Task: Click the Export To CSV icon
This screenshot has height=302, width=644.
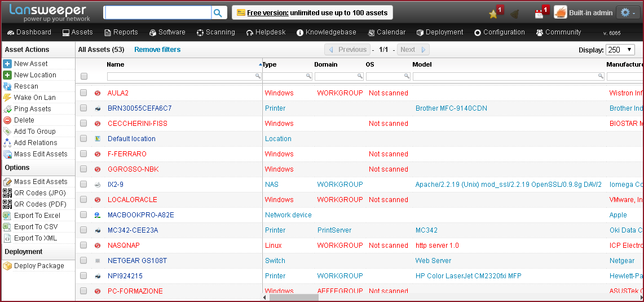Action: (x=7, y=227)
